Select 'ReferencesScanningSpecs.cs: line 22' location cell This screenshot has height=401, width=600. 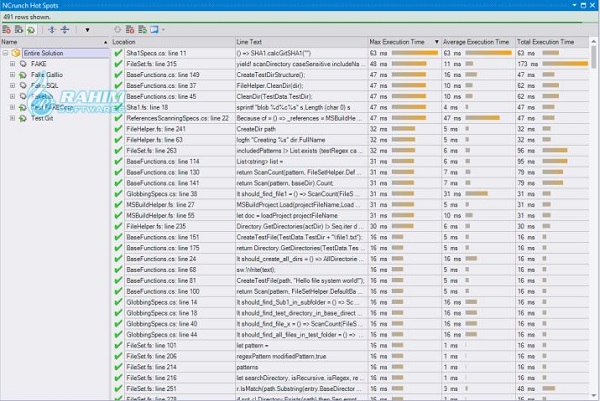pyautogui.click(x=178, y=118)
